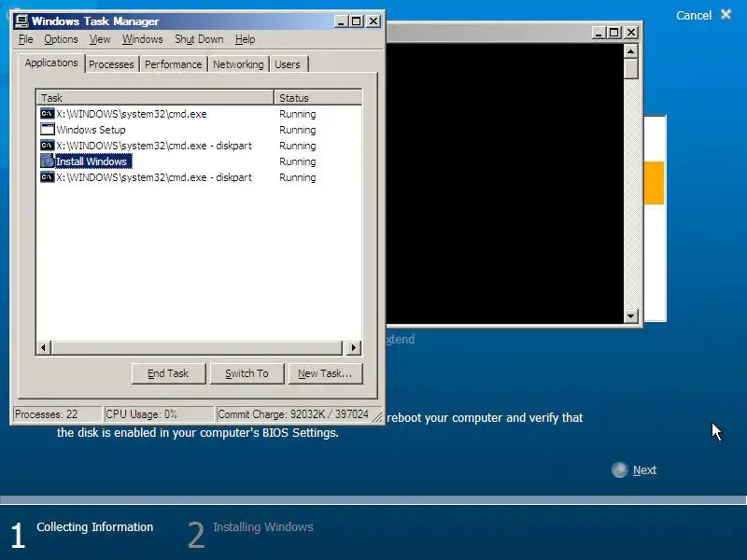
Task: Click console window scroll up arrow
Action: point(631,51)
